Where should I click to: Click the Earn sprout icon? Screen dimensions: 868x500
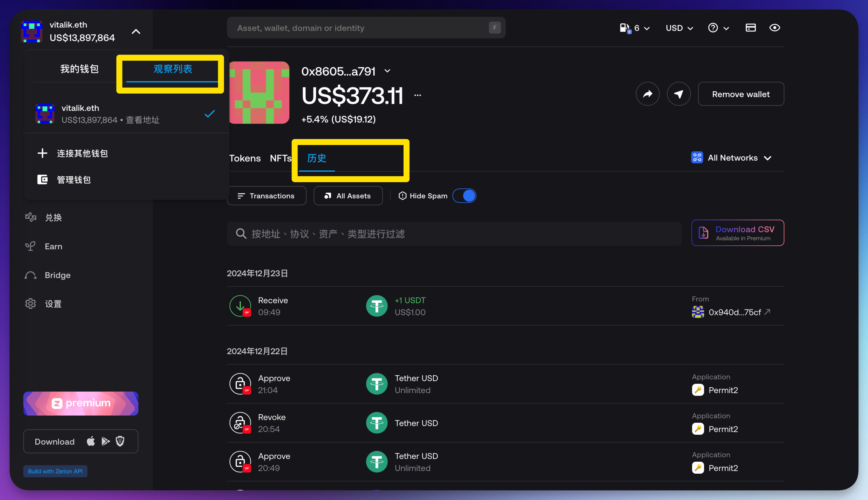[30, 246]
